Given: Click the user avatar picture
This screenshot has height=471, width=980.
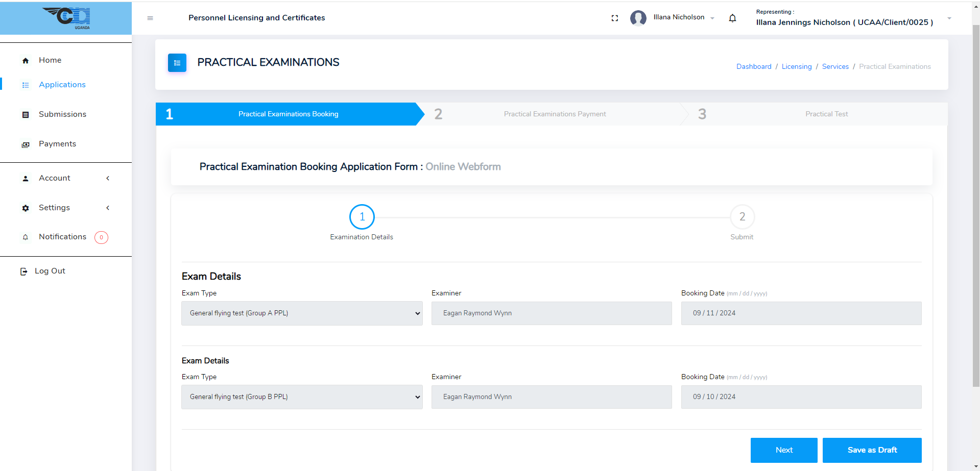Looking at the screenshot, I should (638, 18).
